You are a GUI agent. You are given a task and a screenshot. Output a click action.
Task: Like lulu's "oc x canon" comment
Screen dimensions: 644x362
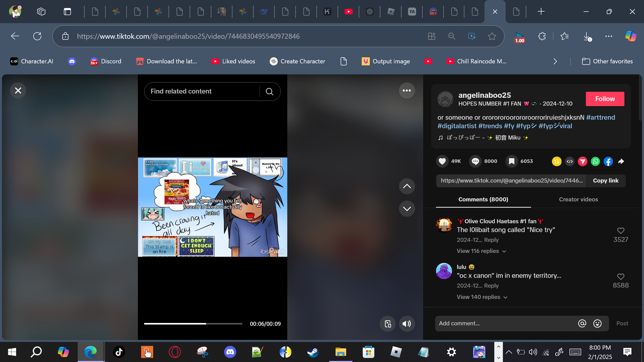[621, 277]
